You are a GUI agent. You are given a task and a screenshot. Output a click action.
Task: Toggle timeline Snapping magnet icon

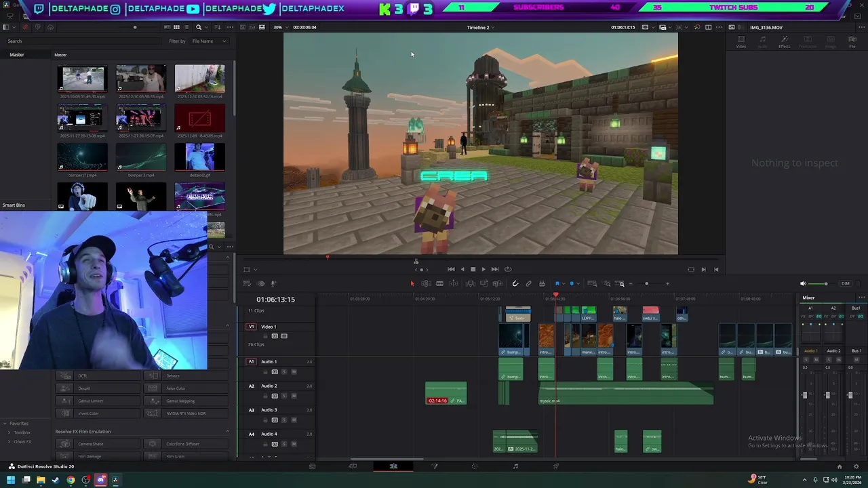[515, 283]
